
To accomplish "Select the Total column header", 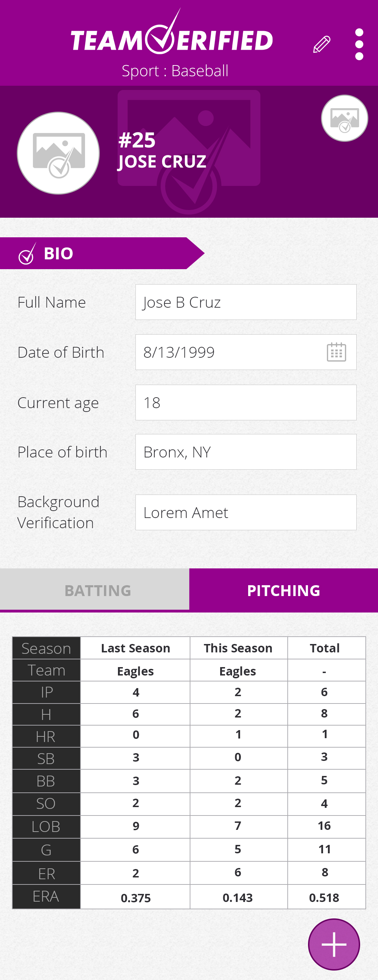I will pos(324,648).
